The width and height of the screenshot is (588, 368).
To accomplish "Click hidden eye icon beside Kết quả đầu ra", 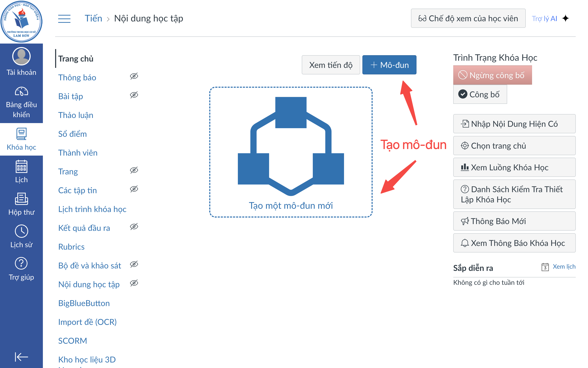I will pos(134,227).
